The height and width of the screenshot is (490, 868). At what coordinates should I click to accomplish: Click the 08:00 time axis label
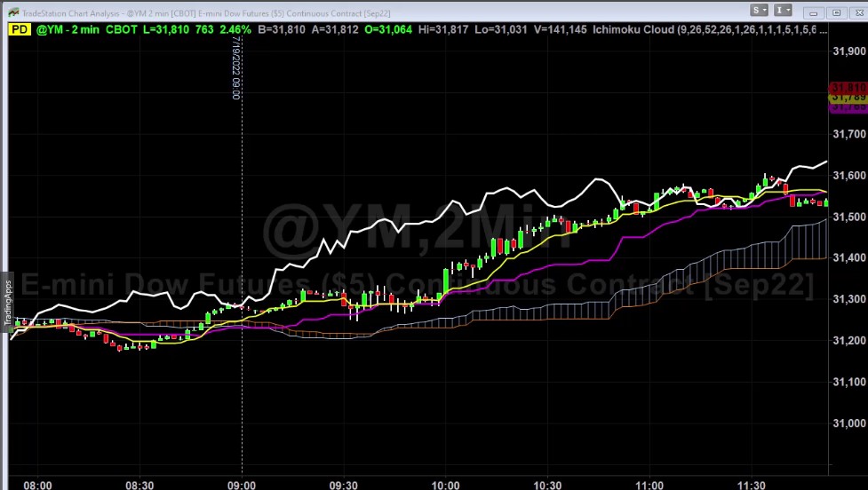[x=37, y=485]
